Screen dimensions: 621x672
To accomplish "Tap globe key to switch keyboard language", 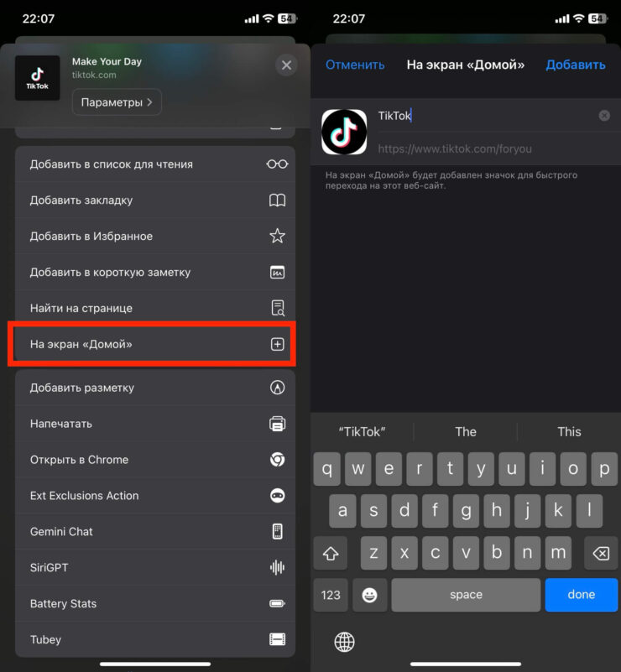I will click(344, 643).
